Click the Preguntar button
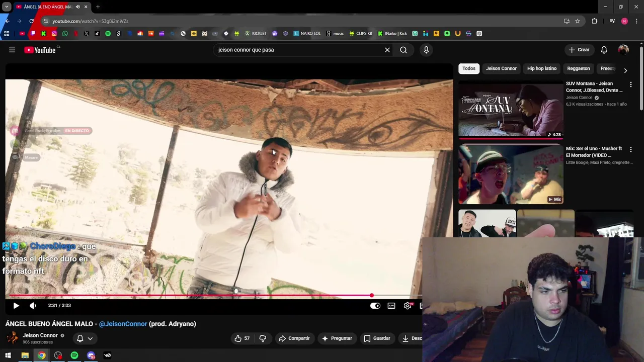Viewport: 644px width, 362px height. coord(337,338)
